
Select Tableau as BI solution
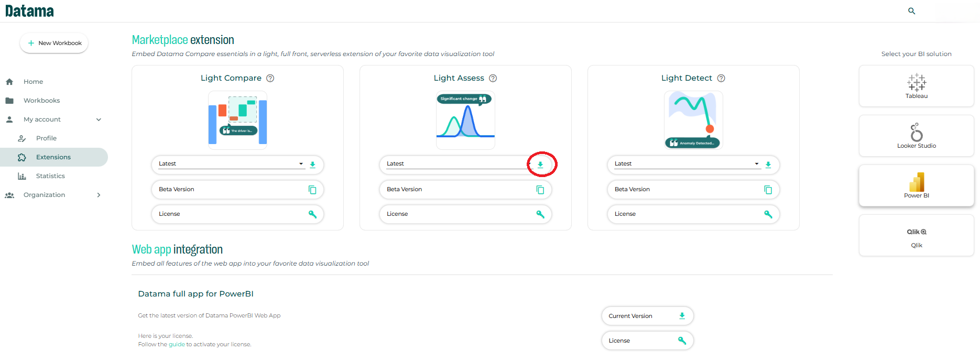[916, 86]
